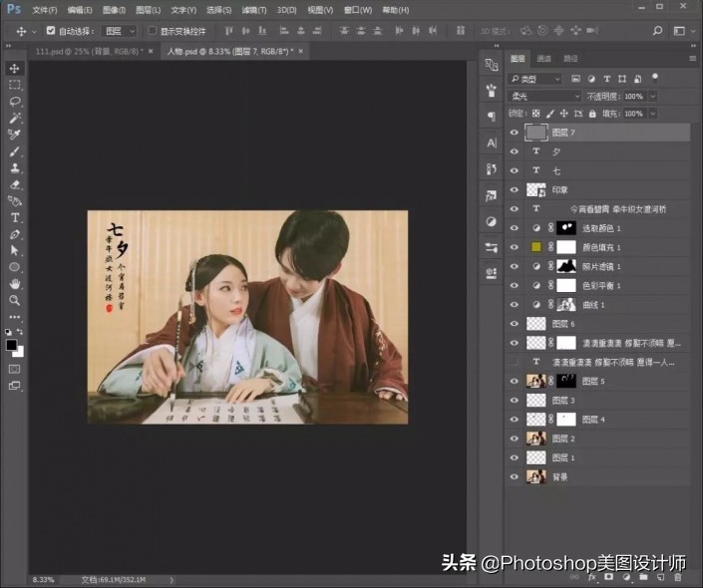Viewport: 703px width, 588px height.
Task: Switch to the 111.psd document tab
Action: click(90, 52)
